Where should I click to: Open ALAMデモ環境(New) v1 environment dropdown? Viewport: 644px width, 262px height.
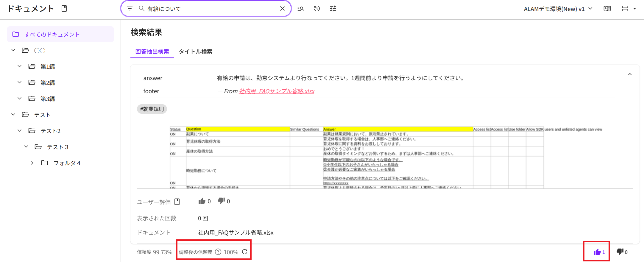(558, 9)
